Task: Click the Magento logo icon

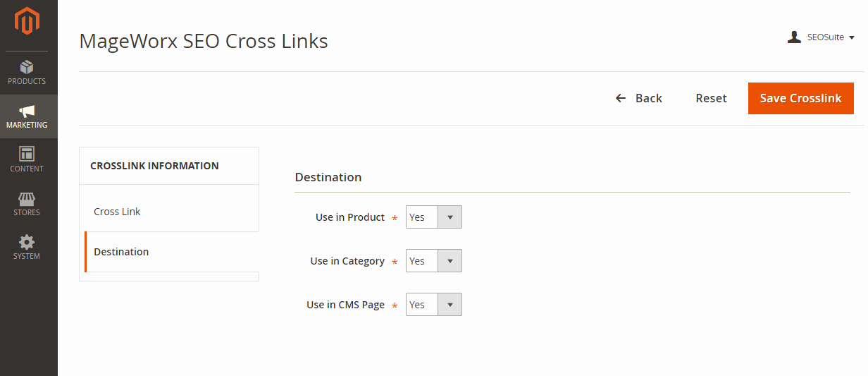Action: 27,21
